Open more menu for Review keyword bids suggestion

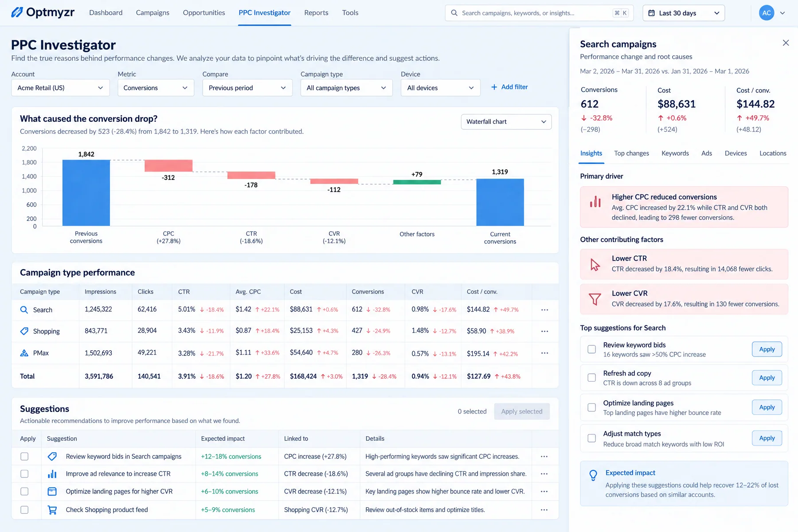pyautogui.click(x=544, y=456)
